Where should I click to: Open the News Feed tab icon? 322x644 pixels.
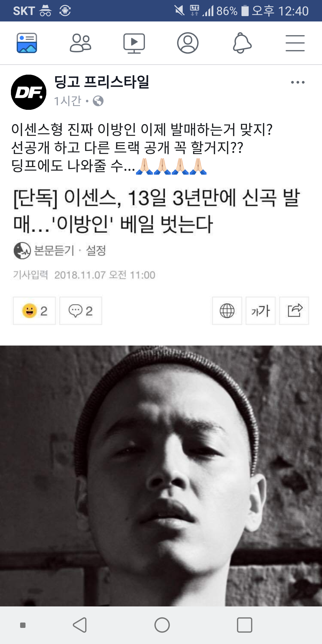pos(27,43)
